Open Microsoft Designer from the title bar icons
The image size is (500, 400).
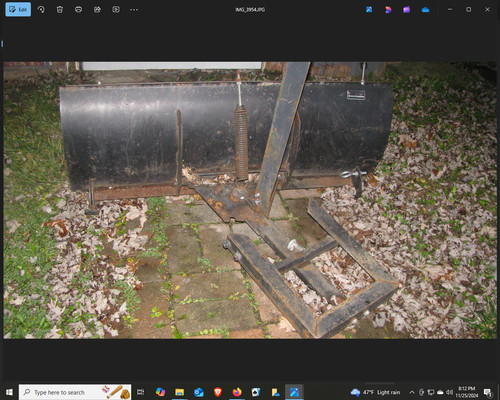tap(369, 10)
